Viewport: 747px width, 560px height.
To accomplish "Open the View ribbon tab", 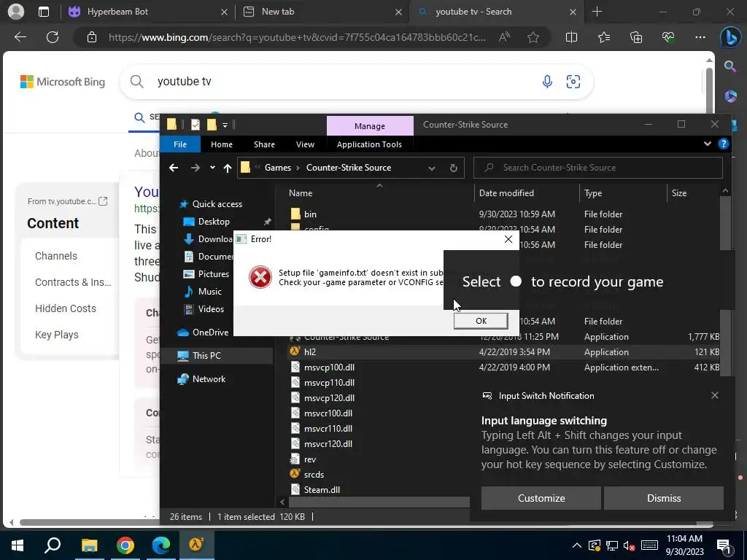I will (x=306, y=144).
